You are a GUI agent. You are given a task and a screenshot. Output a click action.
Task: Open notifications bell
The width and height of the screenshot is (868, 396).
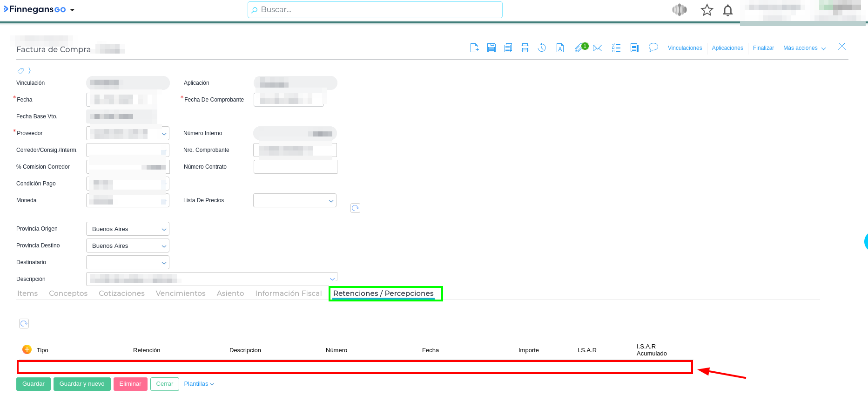(728, 10)
